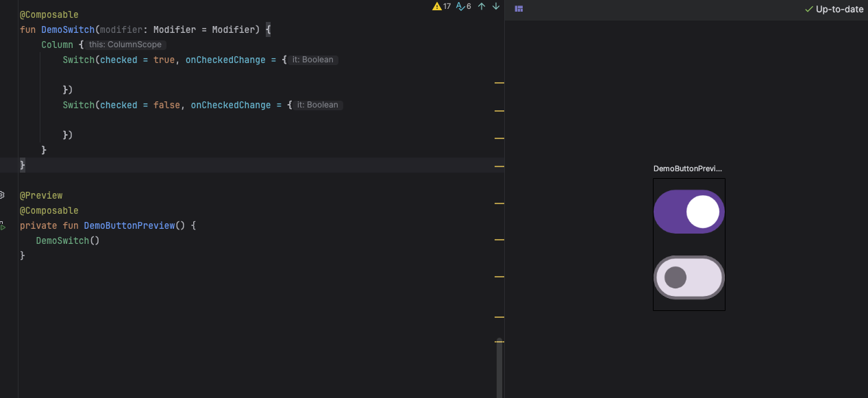Click the Up-to-date checkmark status

pyautogui.click(x=834, y=10)
